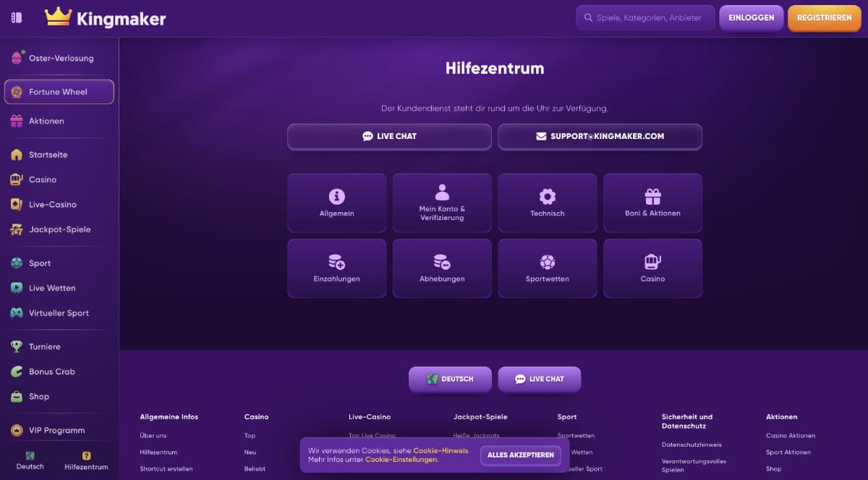The image size is (868, 480).
Task: Click the Einloggen button
Action: (752, 18)
